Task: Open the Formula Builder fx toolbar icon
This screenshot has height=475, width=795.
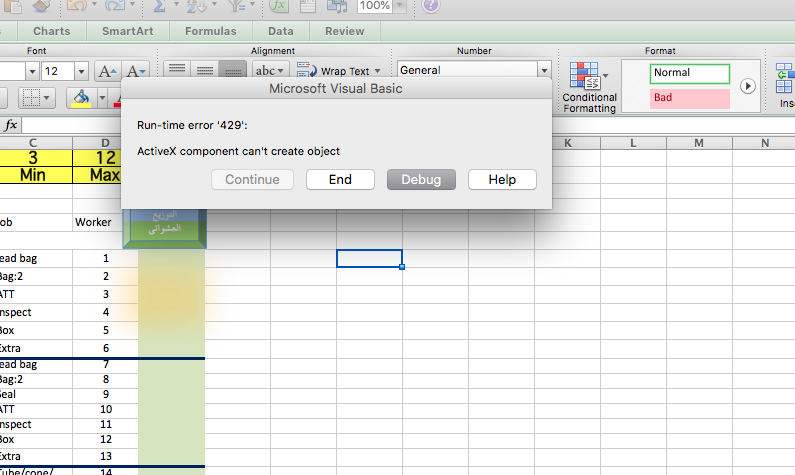Action: (x=278, y=5)
